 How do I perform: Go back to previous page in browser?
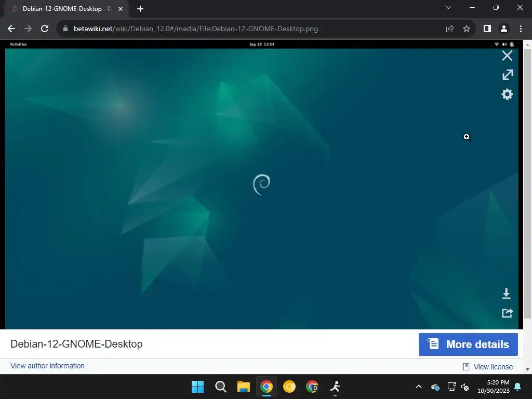(x=11, y=29)
